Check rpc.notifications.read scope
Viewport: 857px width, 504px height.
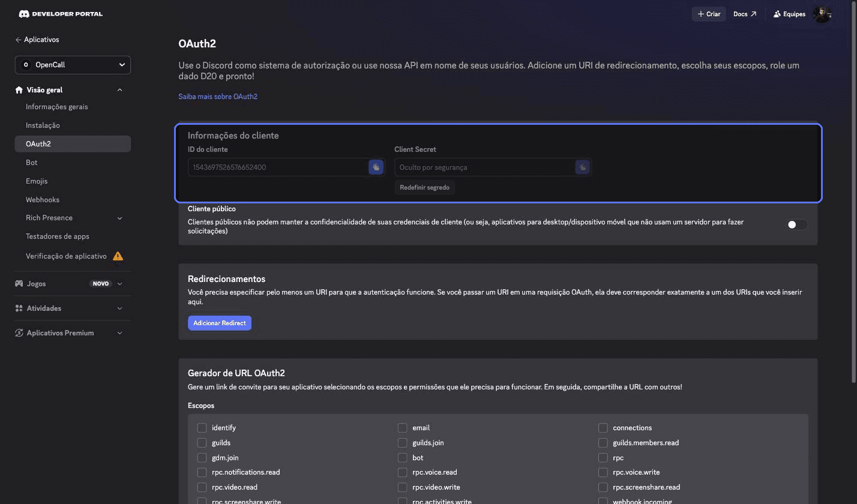click(202, 472)
